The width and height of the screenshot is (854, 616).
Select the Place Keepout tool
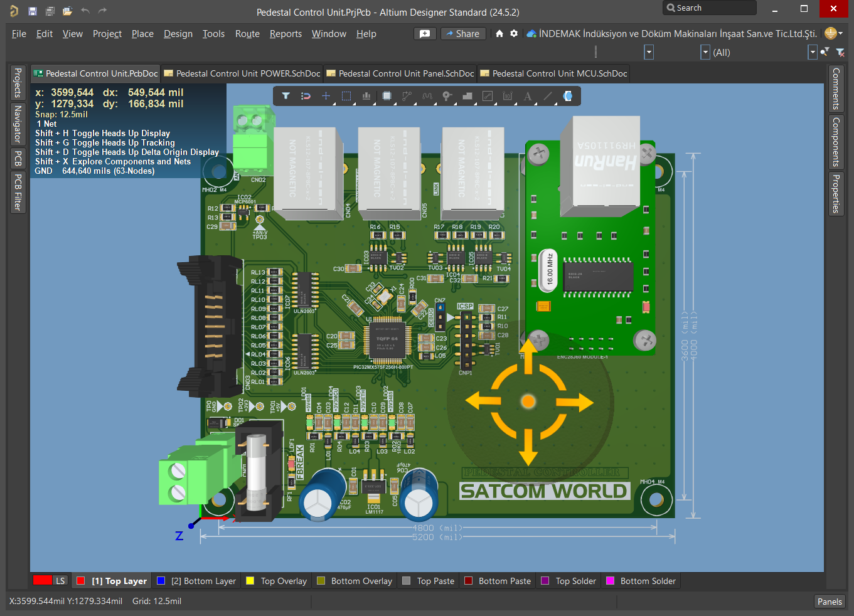click(488, 96)
